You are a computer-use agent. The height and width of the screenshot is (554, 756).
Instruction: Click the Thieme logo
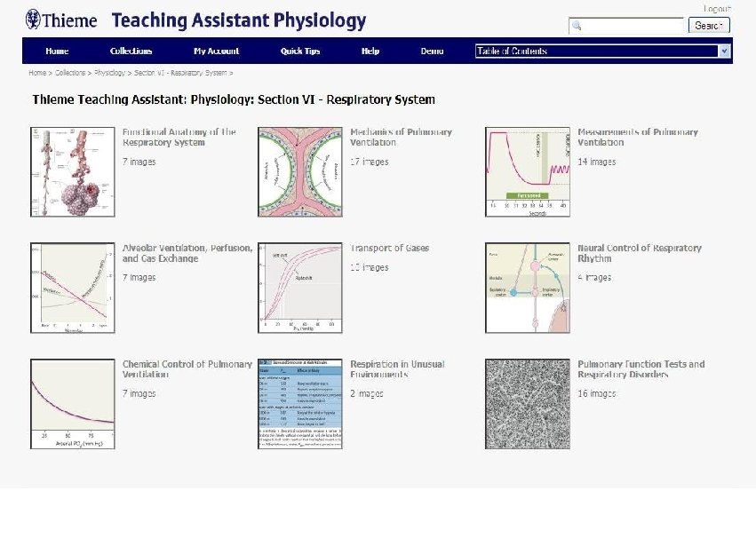coord(61,20)
